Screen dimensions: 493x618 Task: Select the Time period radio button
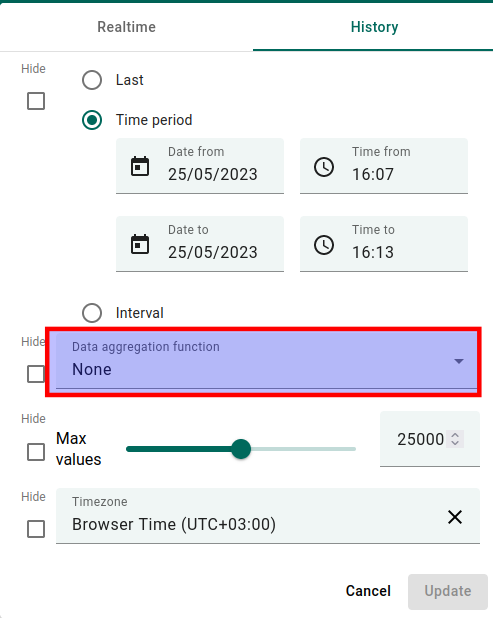pos(92,120)
